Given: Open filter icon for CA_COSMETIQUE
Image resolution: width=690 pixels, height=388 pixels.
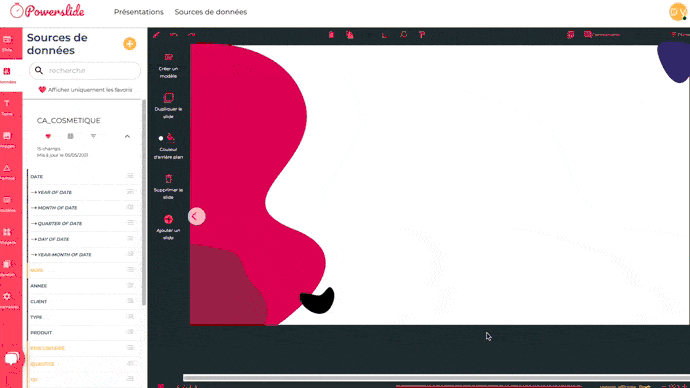Looking at the screenshot, I should click(x=93, y=136).
